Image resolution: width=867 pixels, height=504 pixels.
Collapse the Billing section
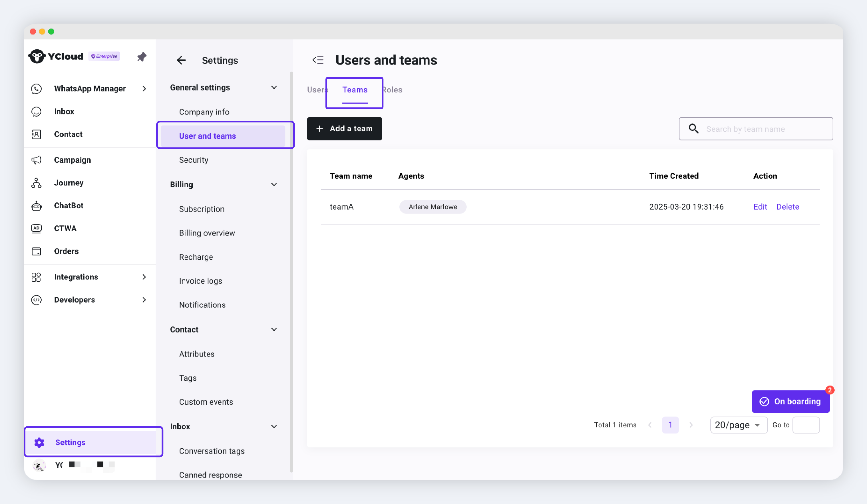274,184
